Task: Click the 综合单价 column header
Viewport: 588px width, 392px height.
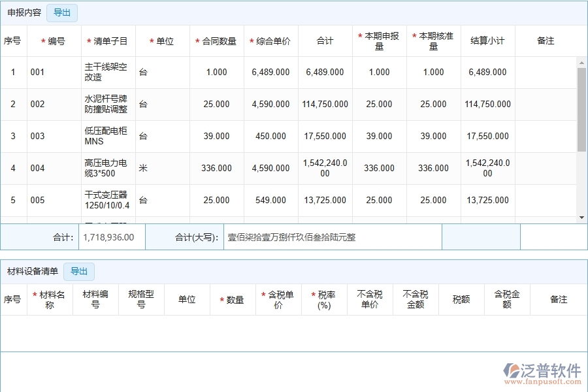Action: 270,40
